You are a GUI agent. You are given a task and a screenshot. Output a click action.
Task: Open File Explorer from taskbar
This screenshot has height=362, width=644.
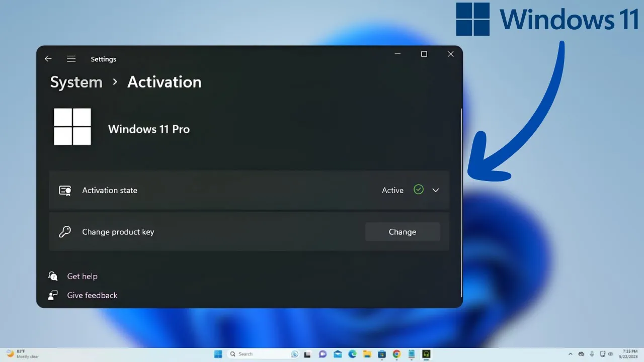367,354
